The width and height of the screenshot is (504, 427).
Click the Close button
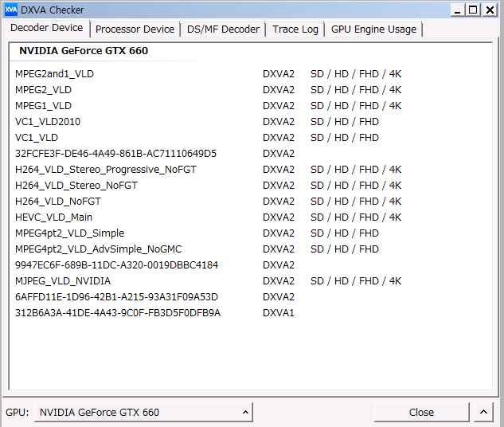pyautogui.click(x=421, y=412)
